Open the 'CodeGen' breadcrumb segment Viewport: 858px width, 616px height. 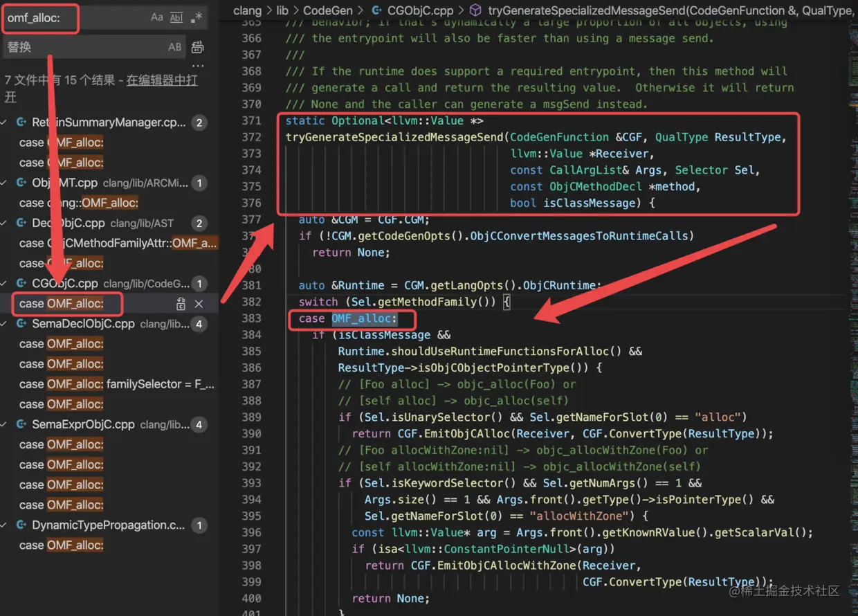(327, 10)
